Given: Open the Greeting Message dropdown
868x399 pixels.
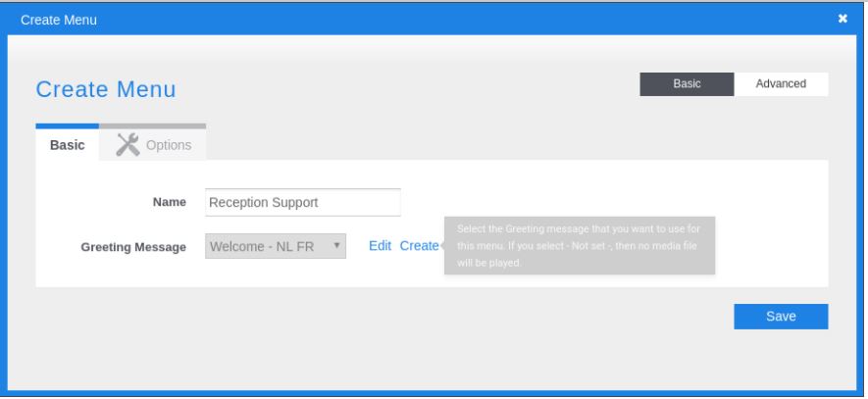Looking at the screenshot, I should click(x=276, y=246).
